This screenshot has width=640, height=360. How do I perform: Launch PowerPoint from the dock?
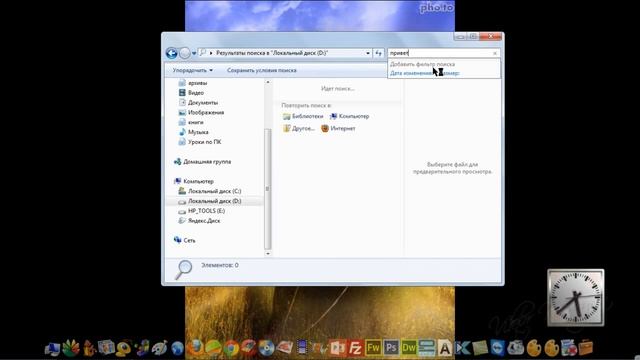(338, 348)
